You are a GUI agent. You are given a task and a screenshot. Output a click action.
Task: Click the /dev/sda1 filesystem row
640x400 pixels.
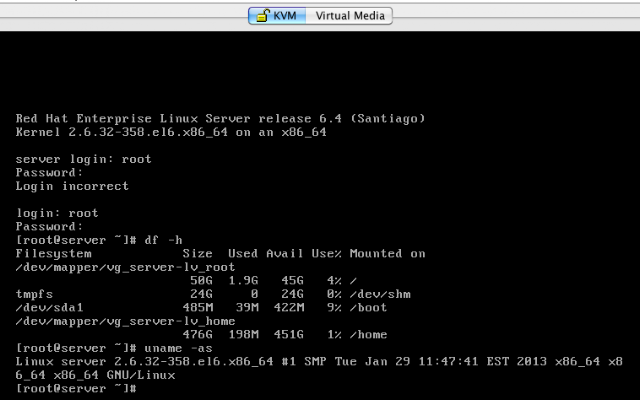pyautogui.click(x=201, y=308)
